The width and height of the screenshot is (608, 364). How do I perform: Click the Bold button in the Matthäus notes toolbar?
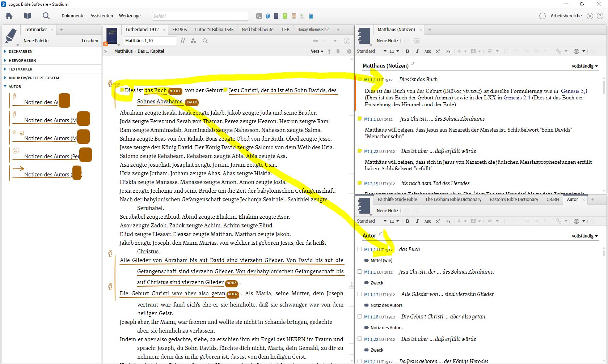click(408, 51)
